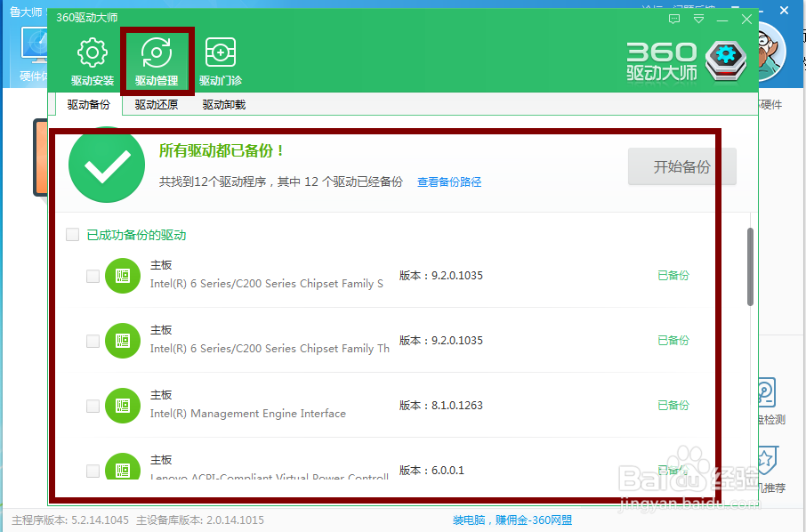The height and width of the screenshot is (532, 806).
Task: Click Intel(R) Management Engine Interface name
Action: pyautogui.click(x=248, y=414)
